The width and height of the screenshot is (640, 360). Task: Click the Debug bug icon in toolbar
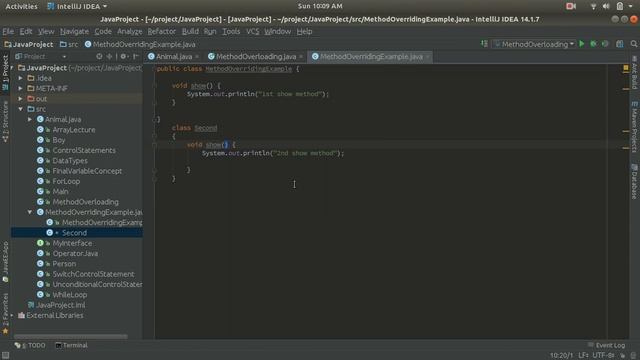coord(593,44)
